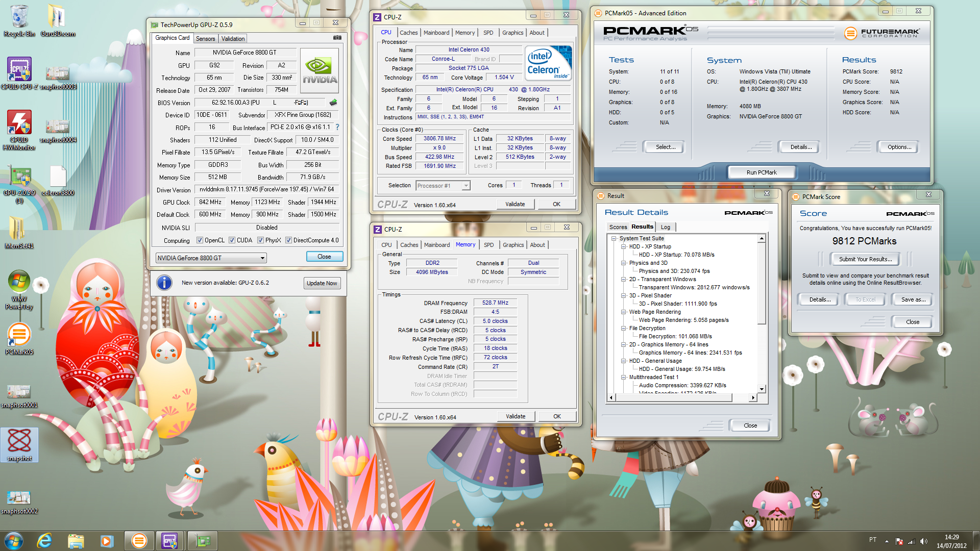Viewport: 980px width, 551px height.
Task: Click the BIOS save chip icon in GPU-Z
Action: coord(333,103)
